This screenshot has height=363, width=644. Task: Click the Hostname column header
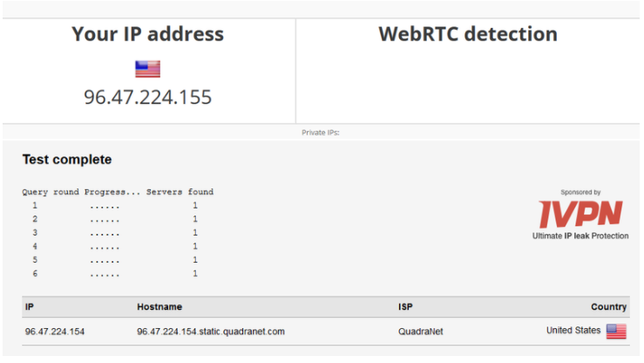159,306
